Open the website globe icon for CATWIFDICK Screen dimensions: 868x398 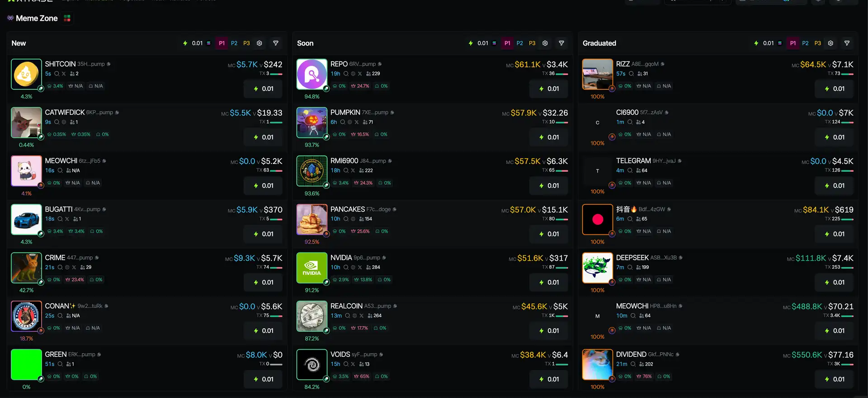pyautogui.click(x=64, y=122)
